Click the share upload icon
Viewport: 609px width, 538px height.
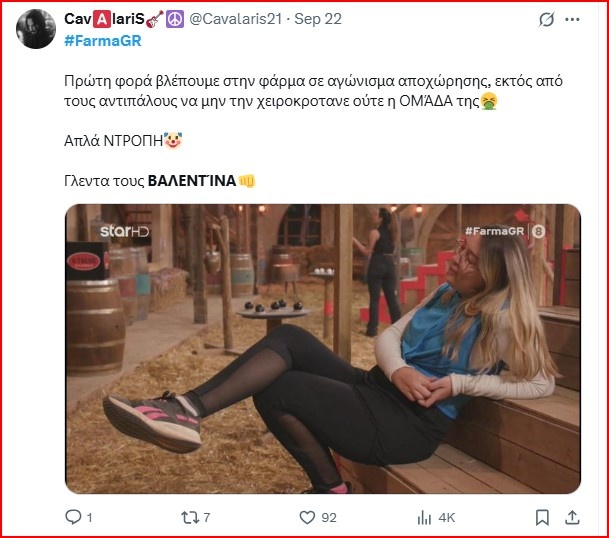click(x=573, y=517)
